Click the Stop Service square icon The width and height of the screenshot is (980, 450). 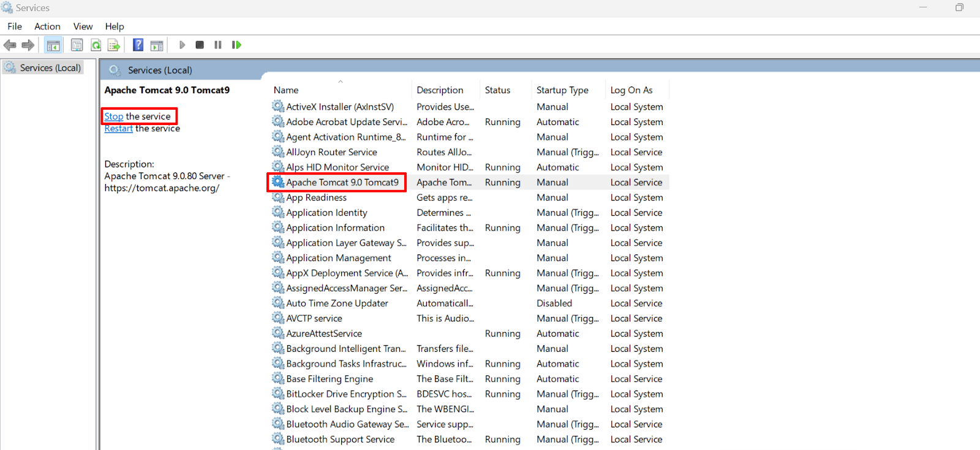pos(200,45)
